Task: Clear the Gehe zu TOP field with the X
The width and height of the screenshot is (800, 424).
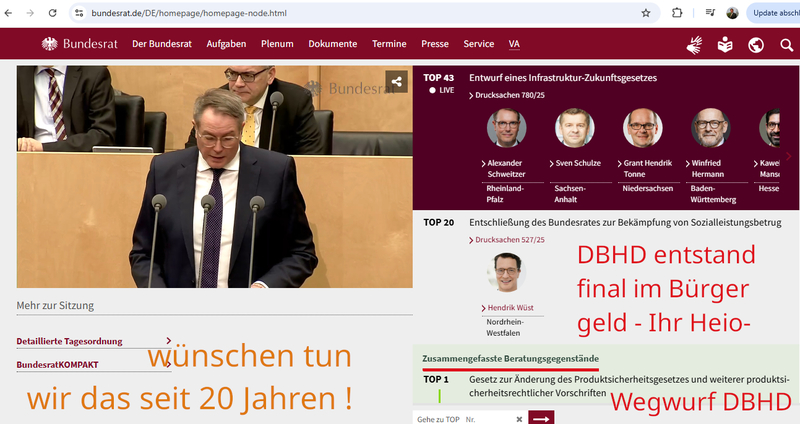Action: tap(519, 419)
